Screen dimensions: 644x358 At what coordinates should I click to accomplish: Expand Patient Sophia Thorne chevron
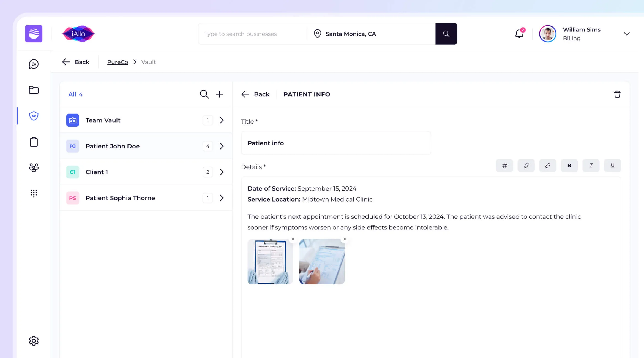pos(222,198)
